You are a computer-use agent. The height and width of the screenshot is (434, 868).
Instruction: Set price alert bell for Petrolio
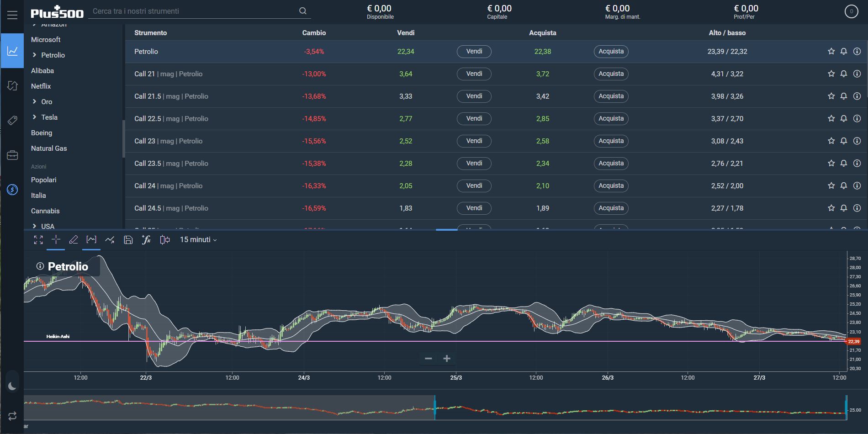pyautogui.click(x=844, y=51)
